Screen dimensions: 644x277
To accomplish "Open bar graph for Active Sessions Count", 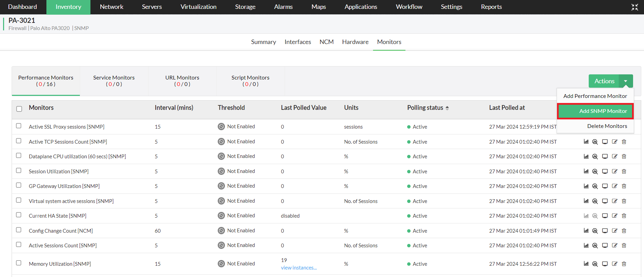I will click(586, 245).
